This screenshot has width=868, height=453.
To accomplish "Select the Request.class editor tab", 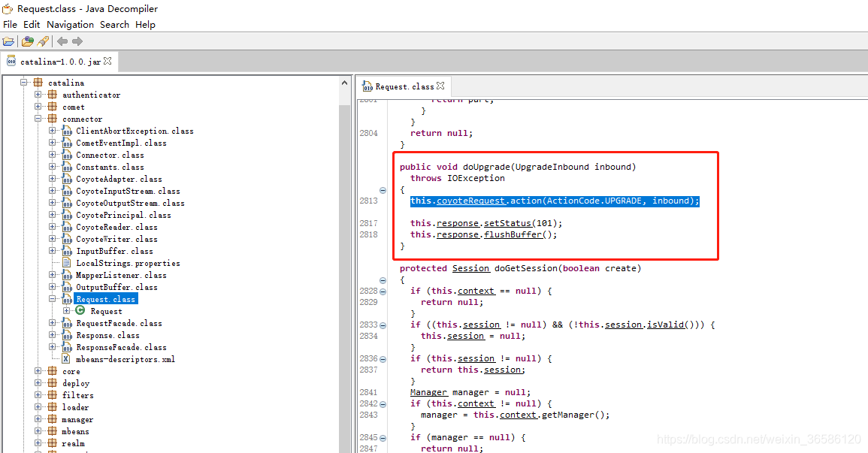I will coord(404,86).
